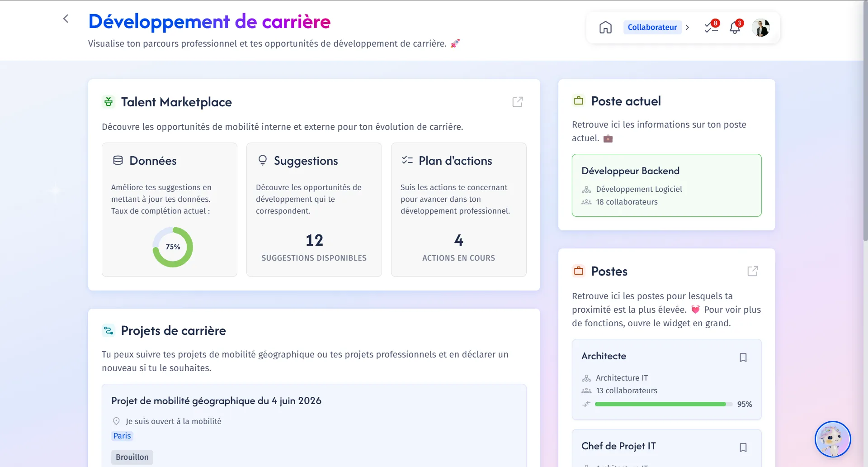Click the Talent Marketplace plant icon
868x467 pixels.
click(x=108, y=102)
